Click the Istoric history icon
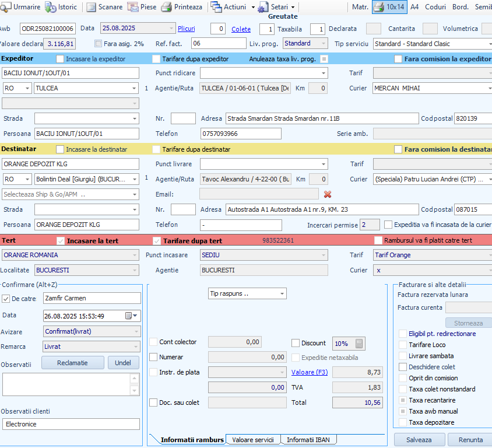 point(51,7)
